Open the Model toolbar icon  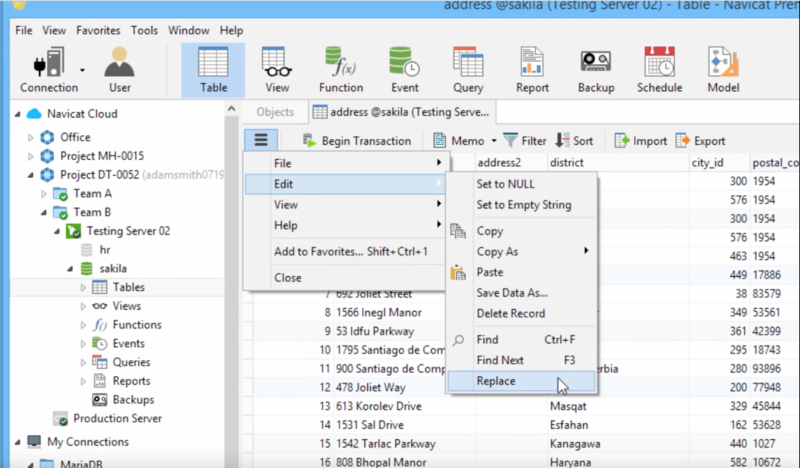point(723,70)
